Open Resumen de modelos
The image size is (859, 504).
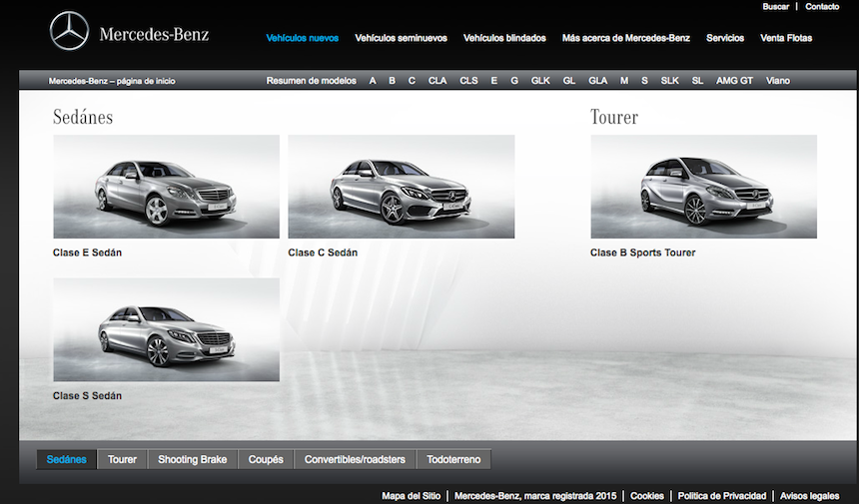tap(312, 81)
